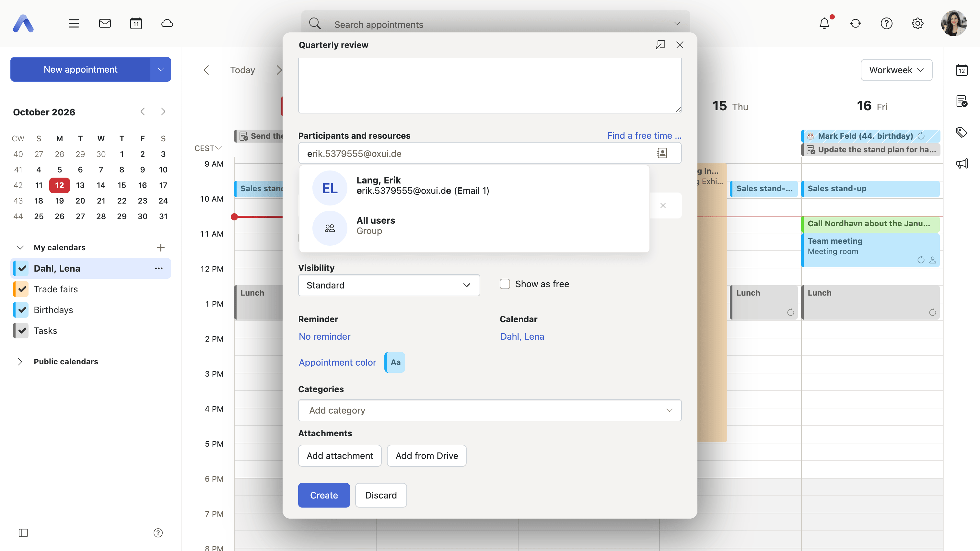Select Lang, Erik from suggestions
The height and width of the screenshot is (551, 980).
point(474,188)
